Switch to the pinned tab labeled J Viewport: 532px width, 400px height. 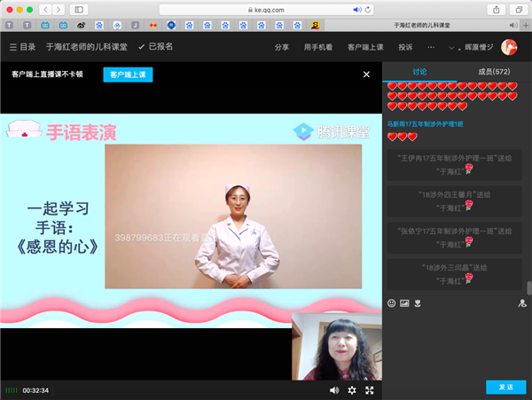coord(135,25)
